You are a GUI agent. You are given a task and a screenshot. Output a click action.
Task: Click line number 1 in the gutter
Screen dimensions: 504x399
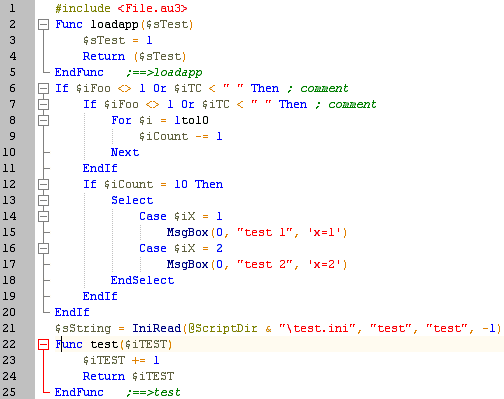pos(12,8)
